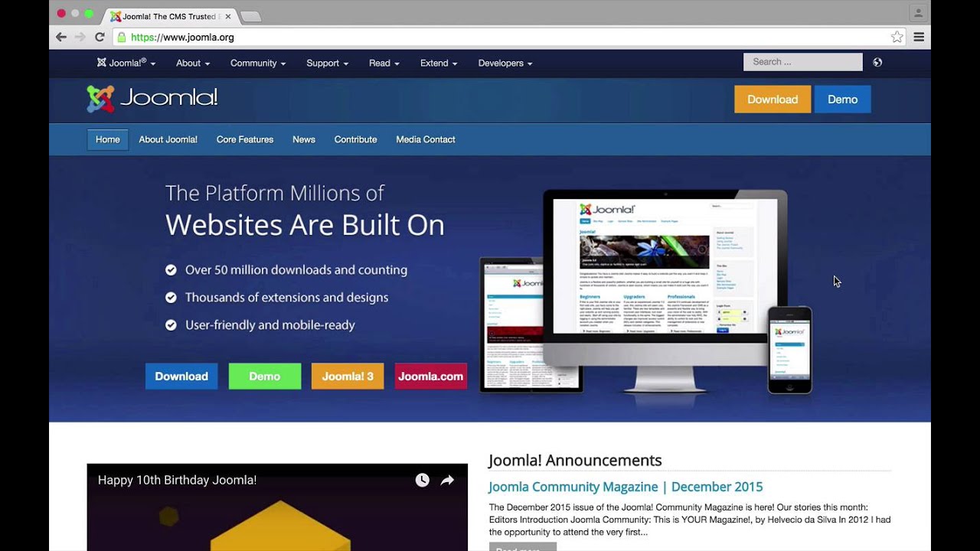Click the browser forward arrow
Viewport: 980px width, 551px height.
pyautogui.click(x=80, y=37)
